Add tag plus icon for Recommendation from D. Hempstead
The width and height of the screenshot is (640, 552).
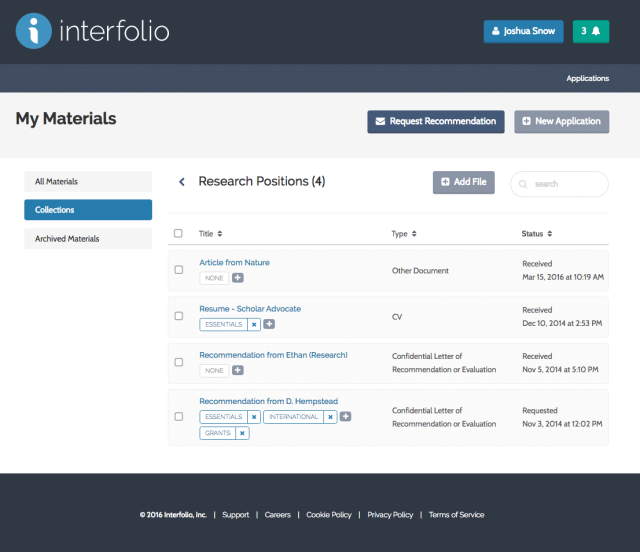[x=346, y=416]
